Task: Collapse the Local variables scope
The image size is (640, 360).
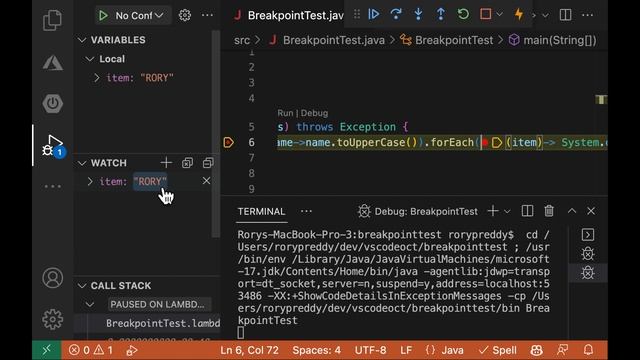Action: click(90, 59)
